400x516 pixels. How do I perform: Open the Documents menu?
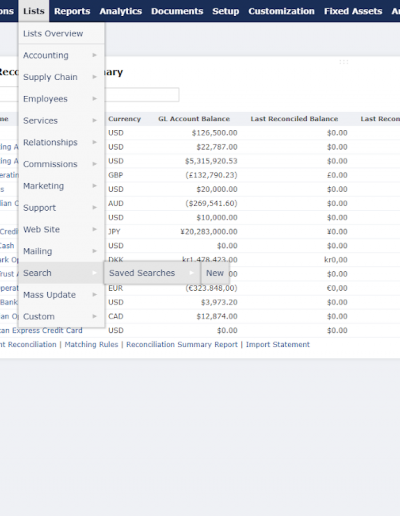177,11
